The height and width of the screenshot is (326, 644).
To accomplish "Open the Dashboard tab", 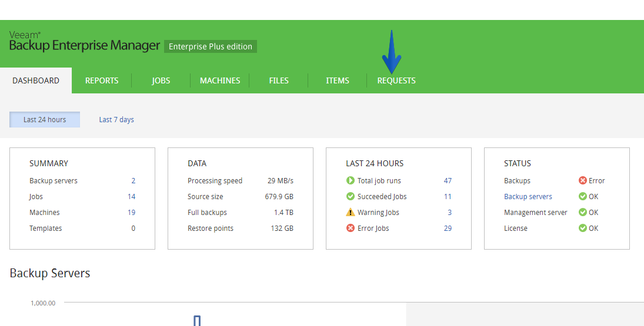I will [36, 80].
